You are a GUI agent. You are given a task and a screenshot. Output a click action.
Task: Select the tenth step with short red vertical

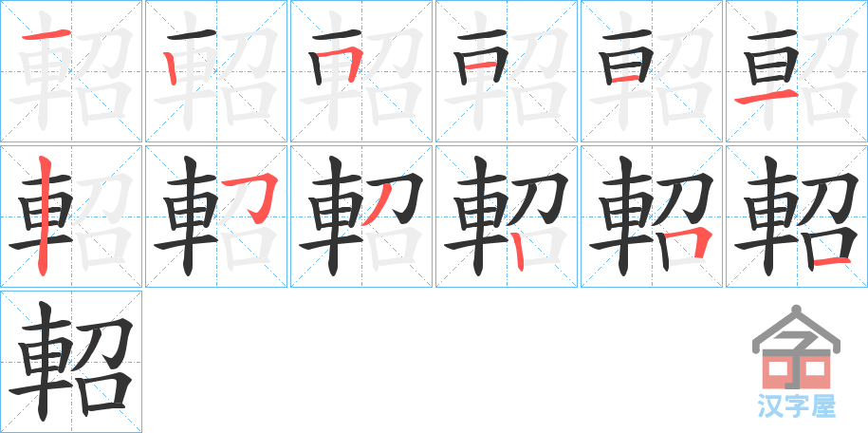(x=507, y=216)
